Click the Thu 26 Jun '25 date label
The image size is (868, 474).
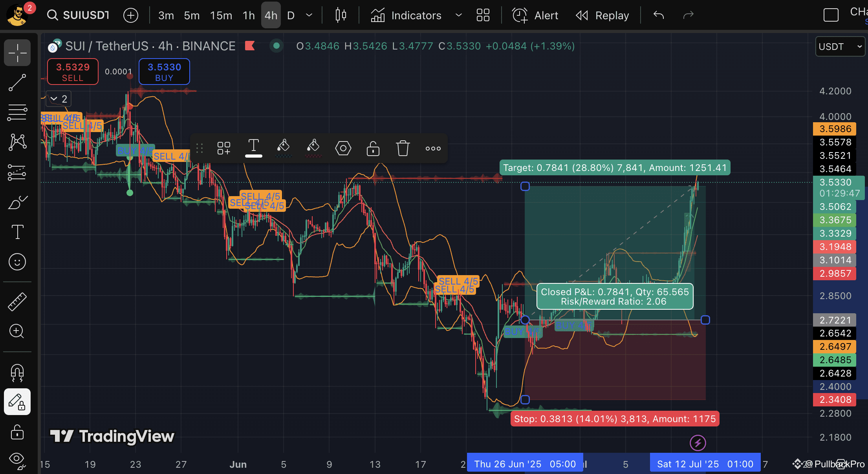coord(525,464)
